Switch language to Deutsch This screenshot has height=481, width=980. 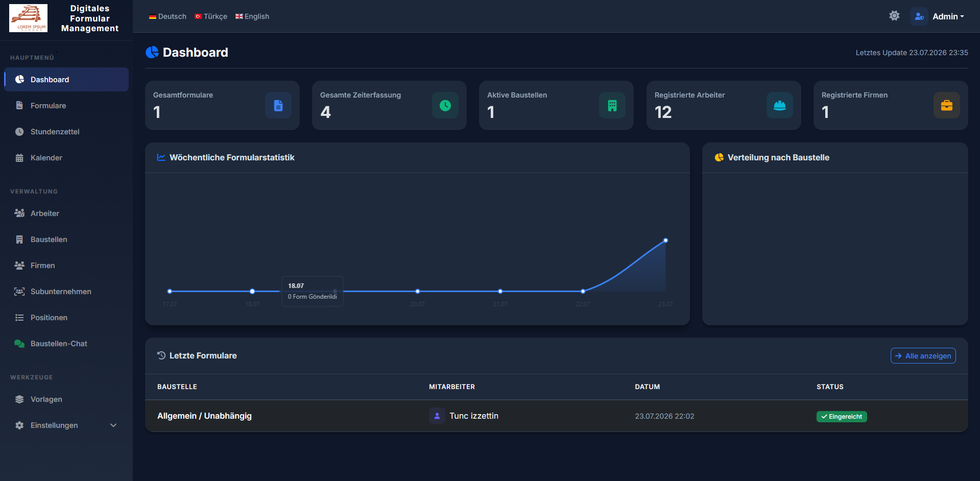[168, 16]
